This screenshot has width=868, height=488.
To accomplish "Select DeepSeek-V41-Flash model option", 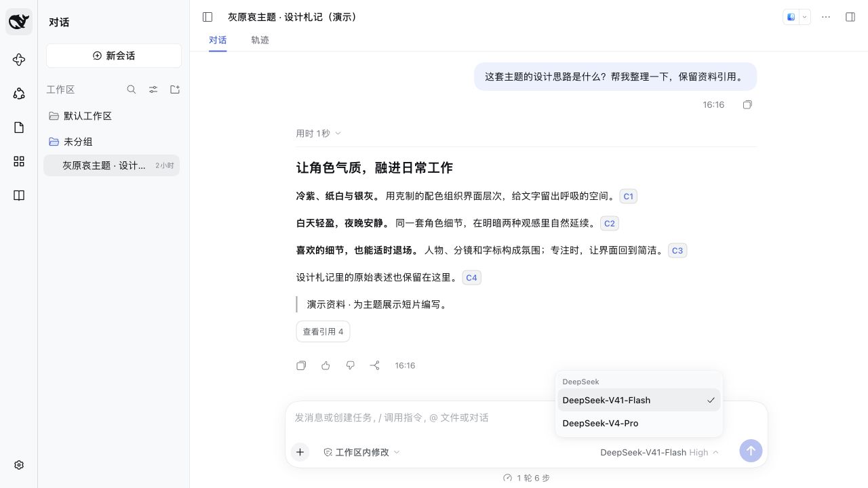I will 639,400.
